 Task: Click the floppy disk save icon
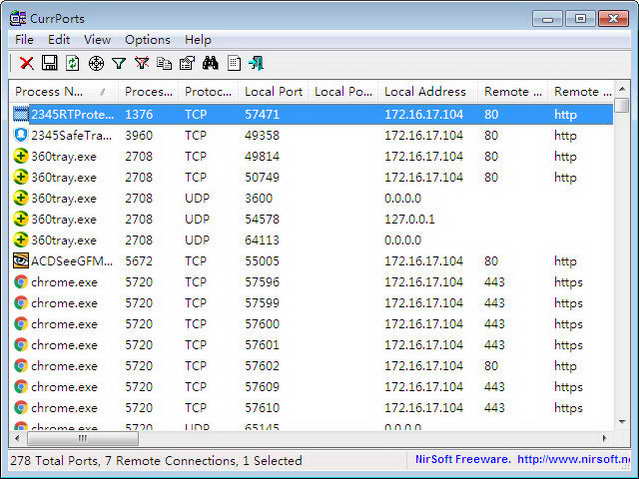pos(50,63)
